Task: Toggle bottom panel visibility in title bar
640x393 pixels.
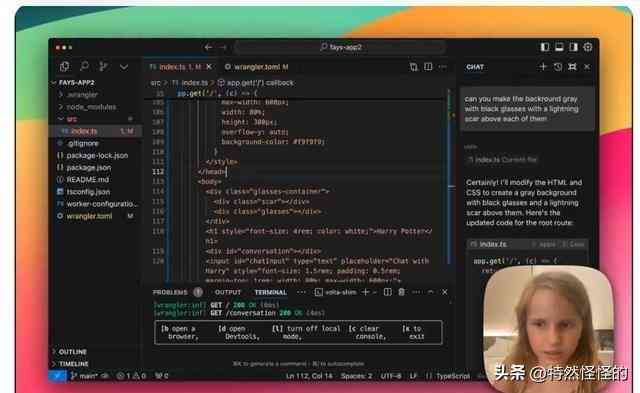Action: (559, 47)
